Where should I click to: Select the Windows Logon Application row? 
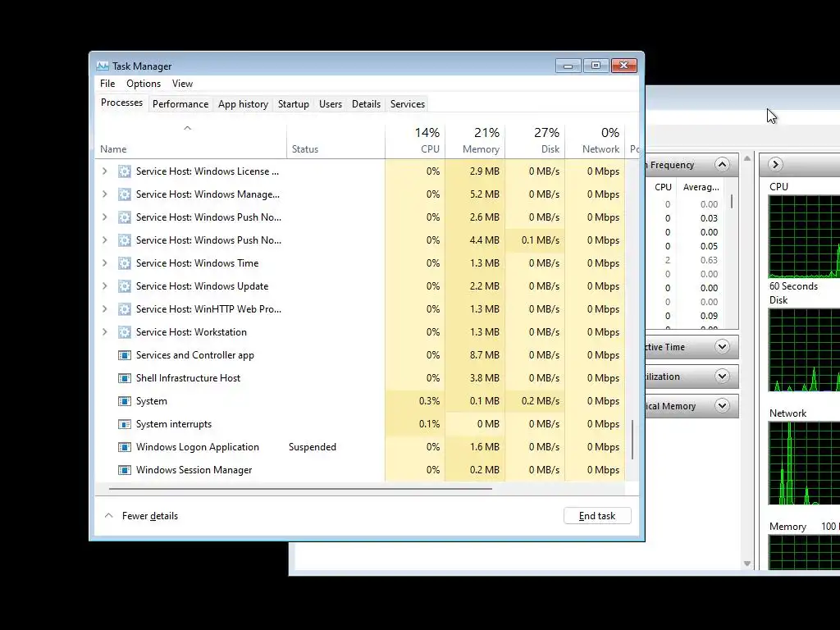[359, 447]
